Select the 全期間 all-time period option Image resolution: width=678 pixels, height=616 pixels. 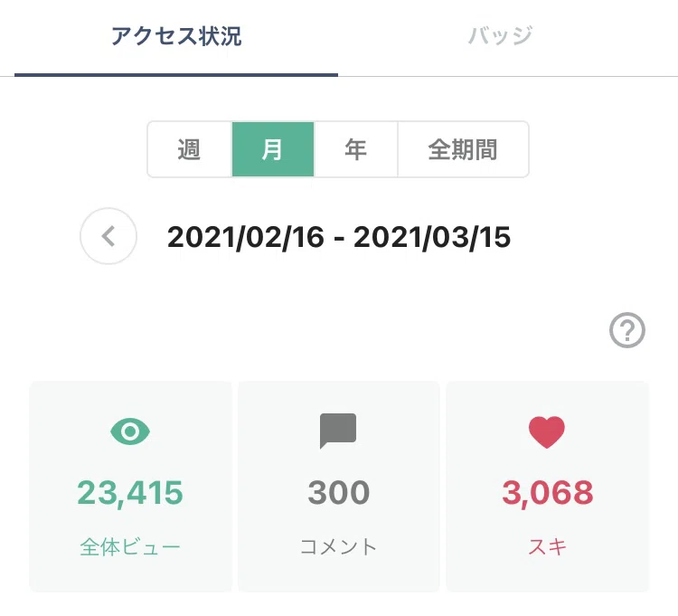463,149
